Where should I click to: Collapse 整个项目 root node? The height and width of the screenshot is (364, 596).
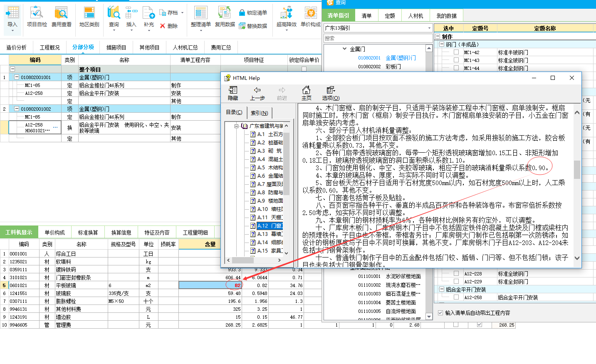[12, 69]
